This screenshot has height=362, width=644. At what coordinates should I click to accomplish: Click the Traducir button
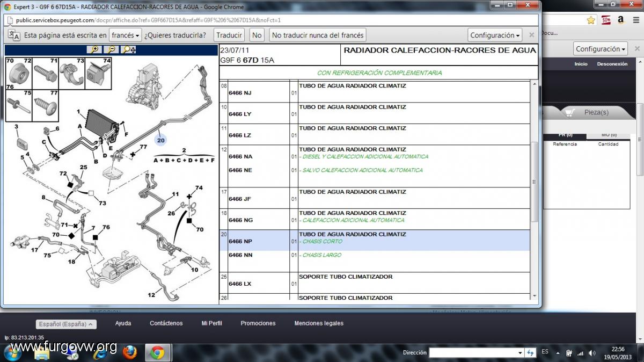point(229,35)
